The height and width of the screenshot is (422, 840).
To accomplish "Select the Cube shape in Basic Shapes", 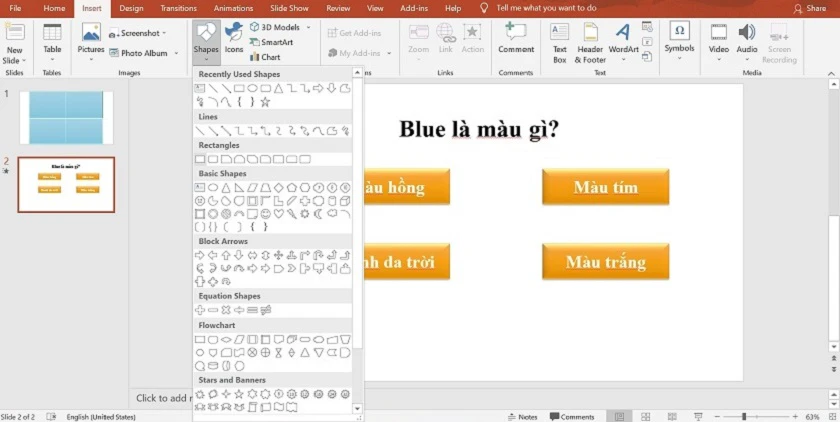I will point(345,201).
